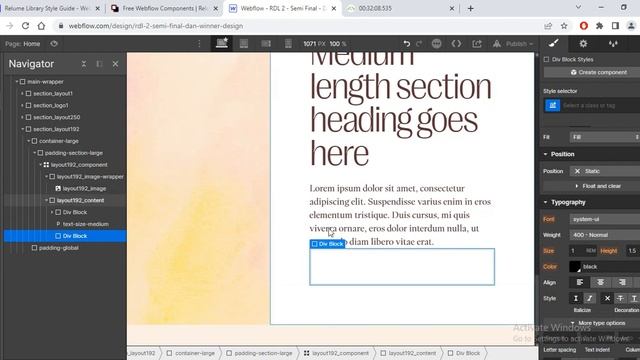Toggle page preview eye icon
This screenshot has width=640, height=360.
tap(54, 44)
